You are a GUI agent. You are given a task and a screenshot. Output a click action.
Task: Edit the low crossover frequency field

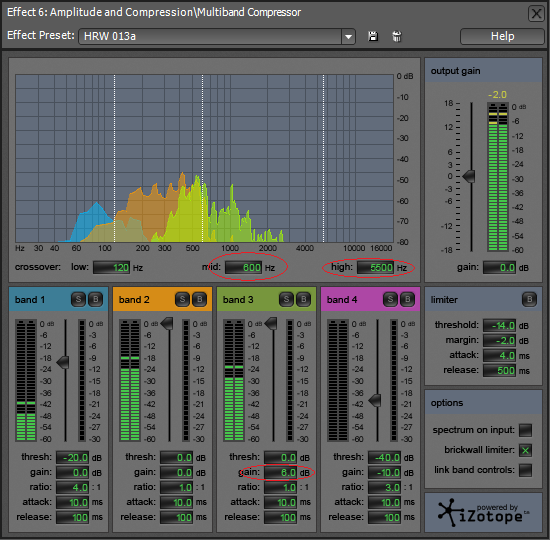(112, 268)
